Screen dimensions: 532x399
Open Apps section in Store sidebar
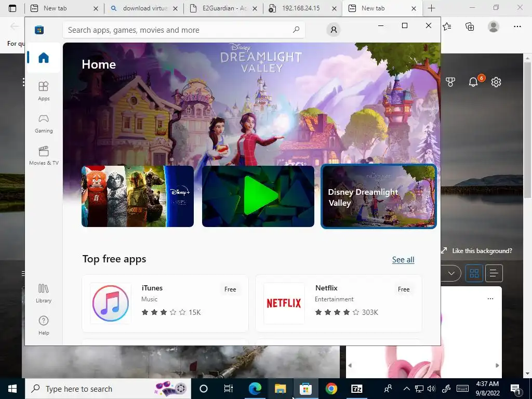(x=44, y=91)
